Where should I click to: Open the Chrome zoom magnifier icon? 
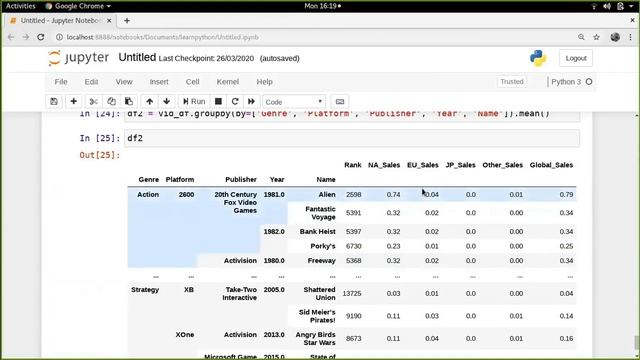(581, 37)
